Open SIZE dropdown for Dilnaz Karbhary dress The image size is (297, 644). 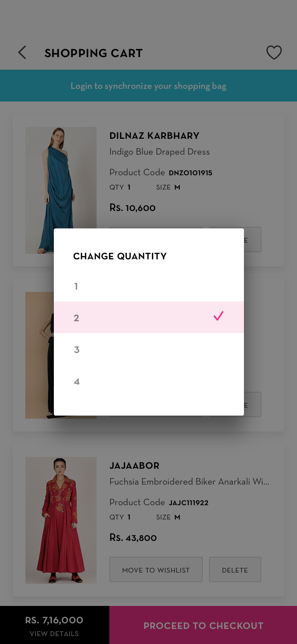pyautogui.click(x=168, y=187)
